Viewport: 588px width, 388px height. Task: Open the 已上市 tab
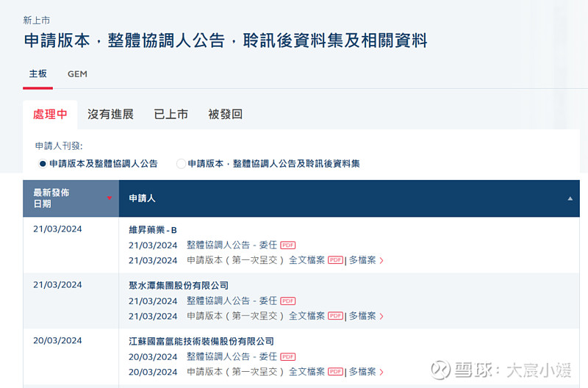(171, 115)
